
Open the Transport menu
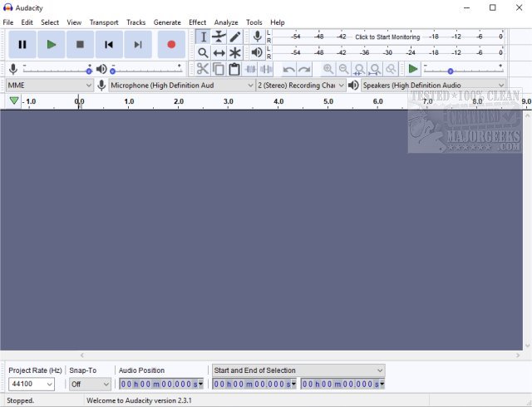coord(104,22)
